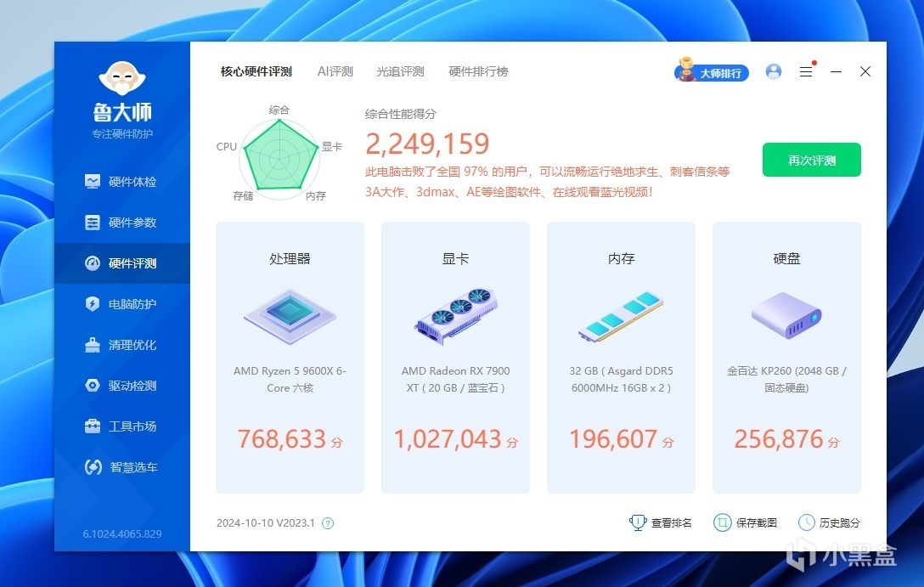The image size is (924, 587).
Task: Click the AMD Ryzen 5 9600X text
Action: (x=290, y=379)
